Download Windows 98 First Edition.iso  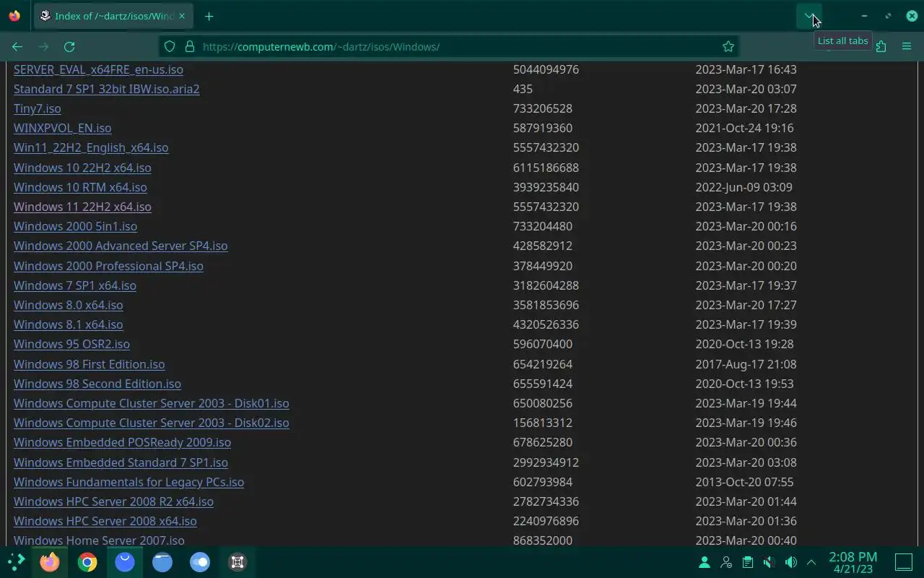click(90, 364)
